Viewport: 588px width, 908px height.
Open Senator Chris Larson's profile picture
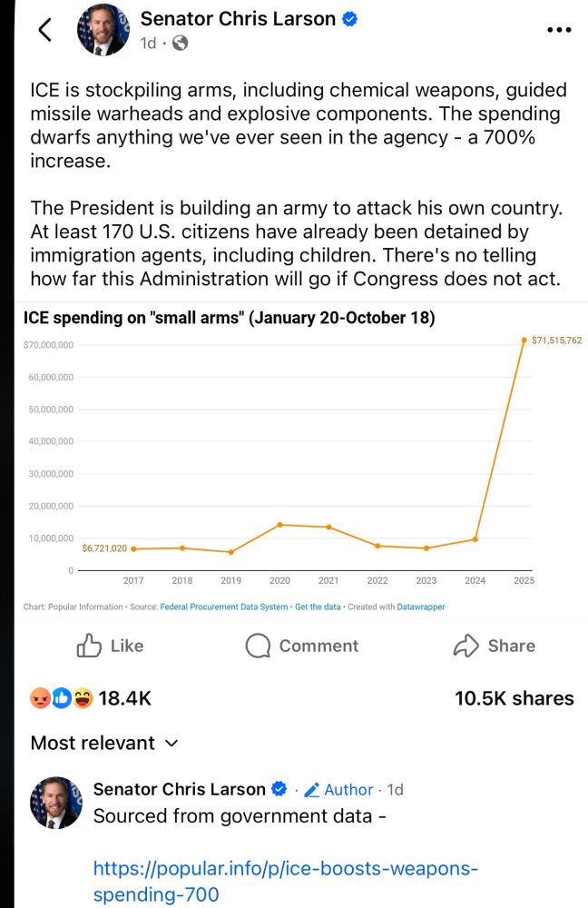click(103, 30)
